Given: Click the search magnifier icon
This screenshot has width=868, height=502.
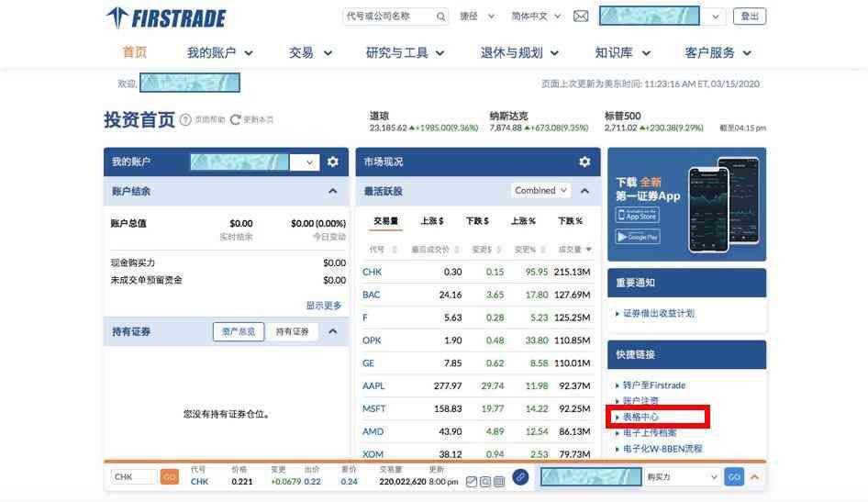Looking at the screenshot, I should 440,17.
